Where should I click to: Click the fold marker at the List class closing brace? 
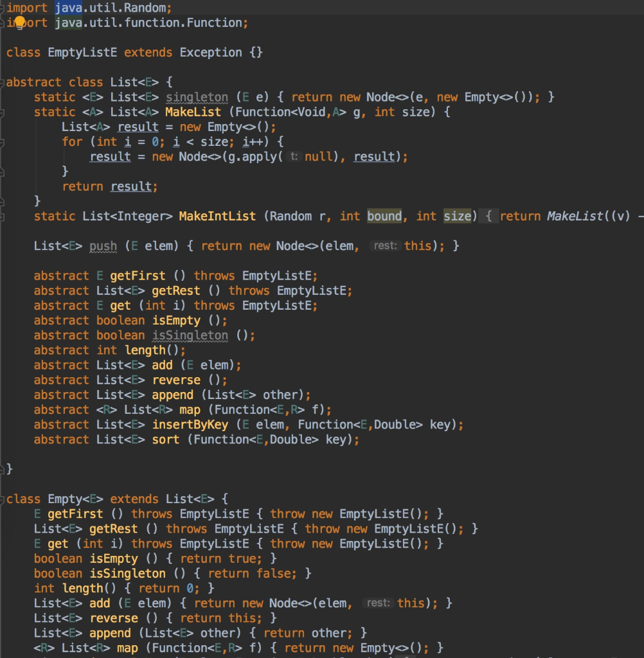pos(3,469)
